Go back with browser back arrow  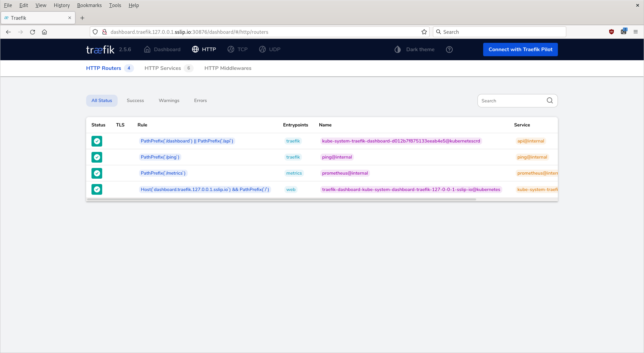point(8,32)
